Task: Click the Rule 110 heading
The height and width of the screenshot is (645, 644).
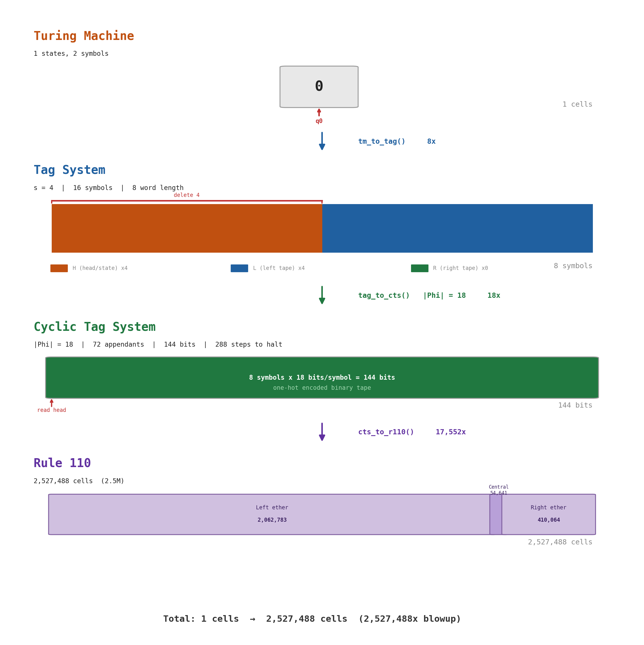Action: pos(62,463)
